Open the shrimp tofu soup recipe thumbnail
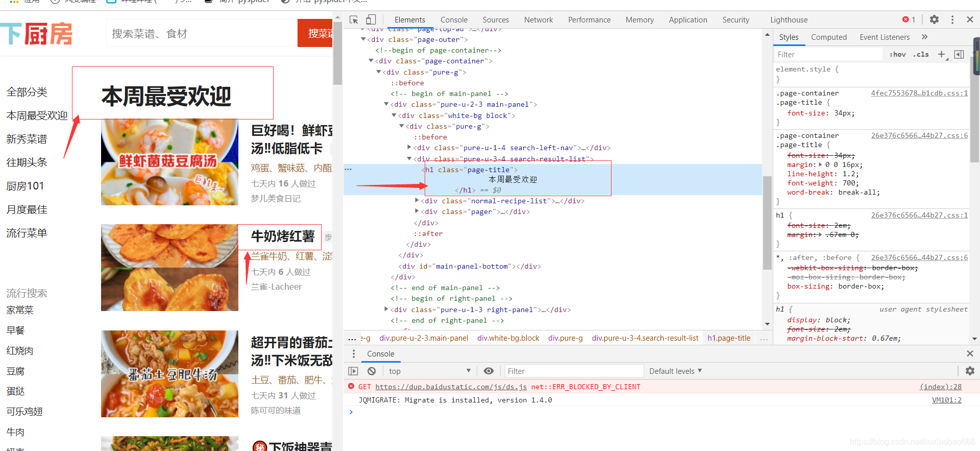Viewport: 980px width, 451px height. pos(169,162)
